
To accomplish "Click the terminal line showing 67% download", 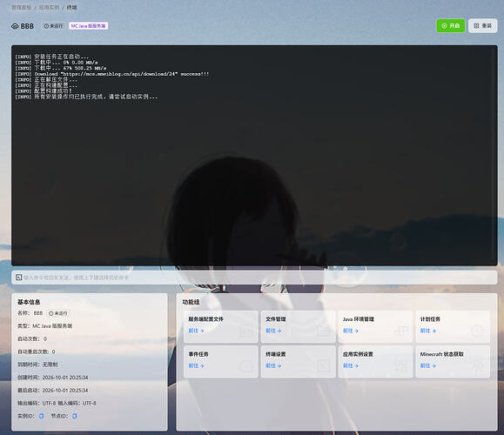I will click(60, 68).
